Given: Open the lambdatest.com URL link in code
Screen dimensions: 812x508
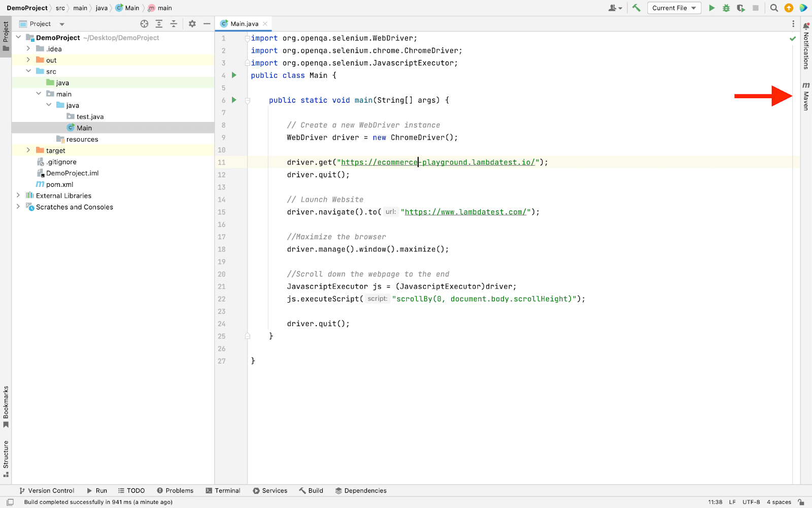Looking at the screenshot, I should pos(465,212).
